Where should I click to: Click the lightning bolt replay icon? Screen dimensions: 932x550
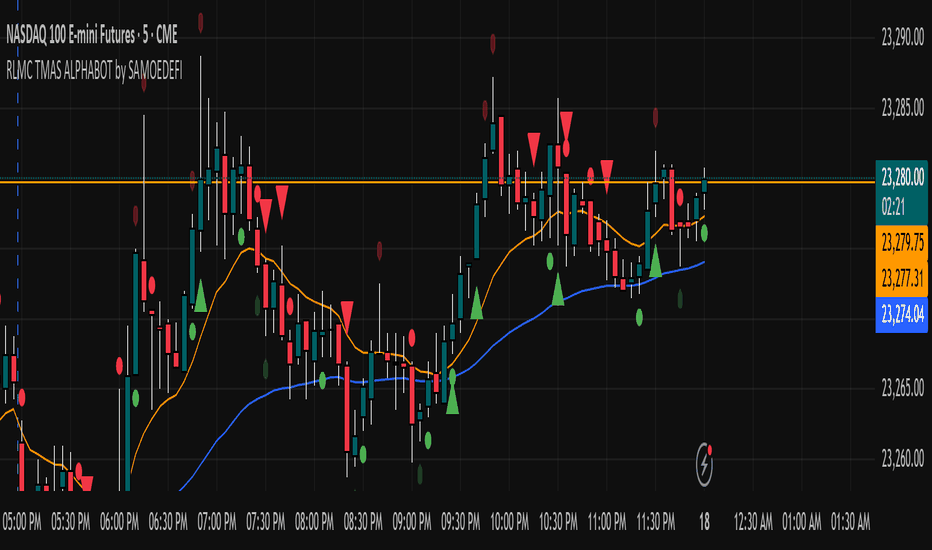click(704, 464)
